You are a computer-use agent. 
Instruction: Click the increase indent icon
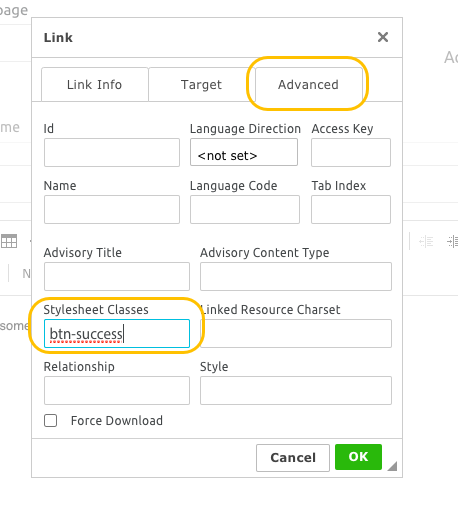click(452, 241)
